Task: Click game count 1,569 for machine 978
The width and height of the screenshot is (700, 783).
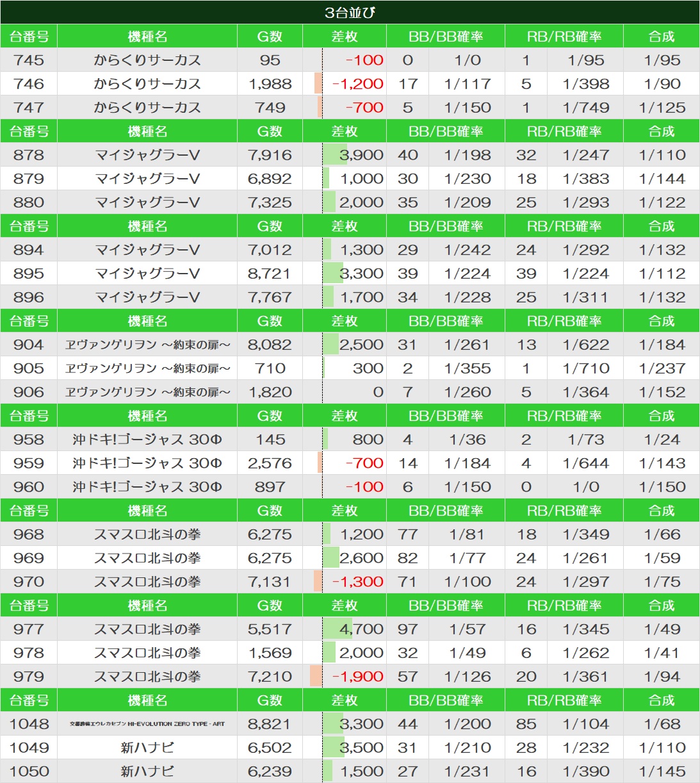Action: pyautogui.click(x=270, y=653)
